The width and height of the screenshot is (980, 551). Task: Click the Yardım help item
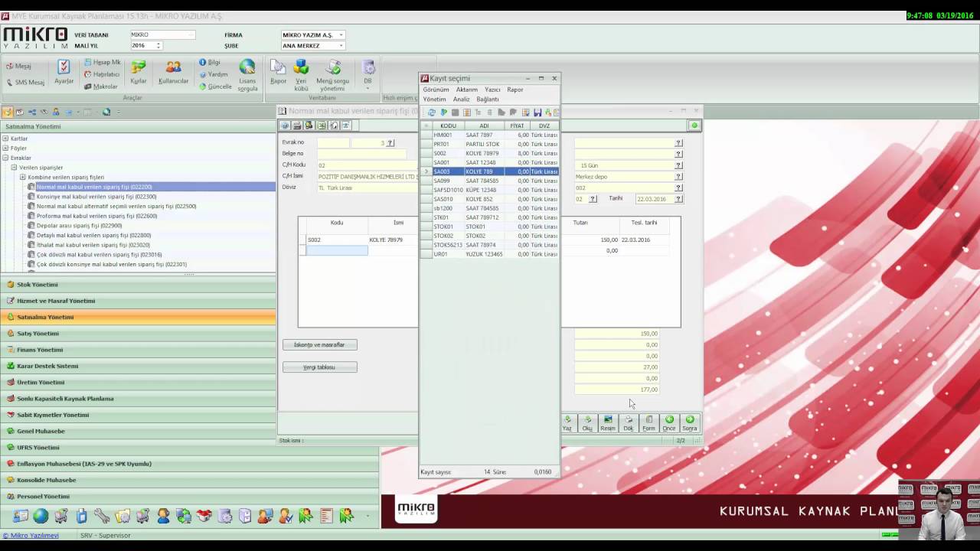point(213,74)
